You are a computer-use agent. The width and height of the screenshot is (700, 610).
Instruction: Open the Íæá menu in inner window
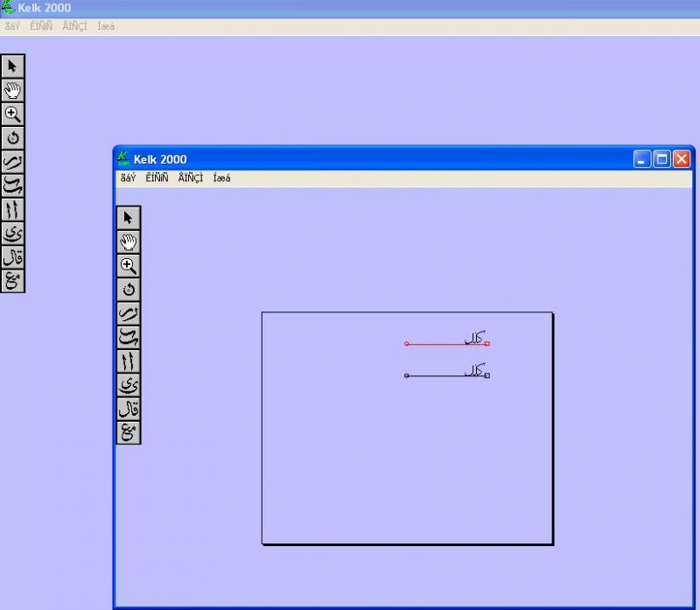click(221, 179)
